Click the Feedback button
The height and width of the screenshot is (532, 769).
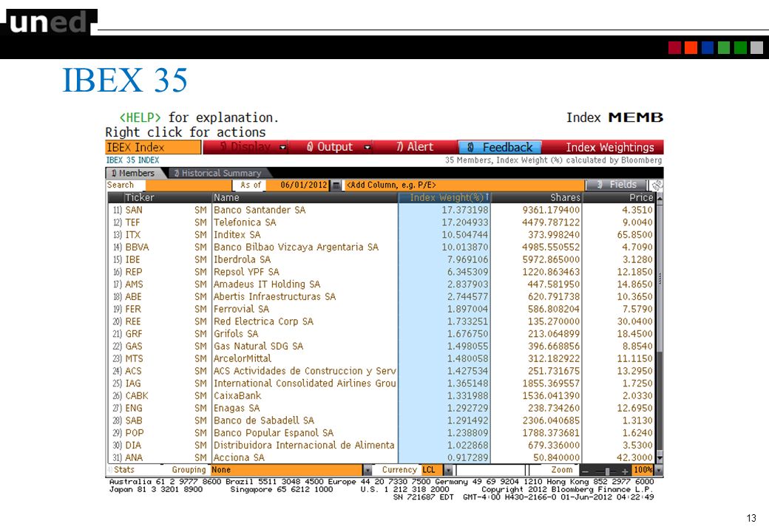pyautogui.click(x=500, y=148)
